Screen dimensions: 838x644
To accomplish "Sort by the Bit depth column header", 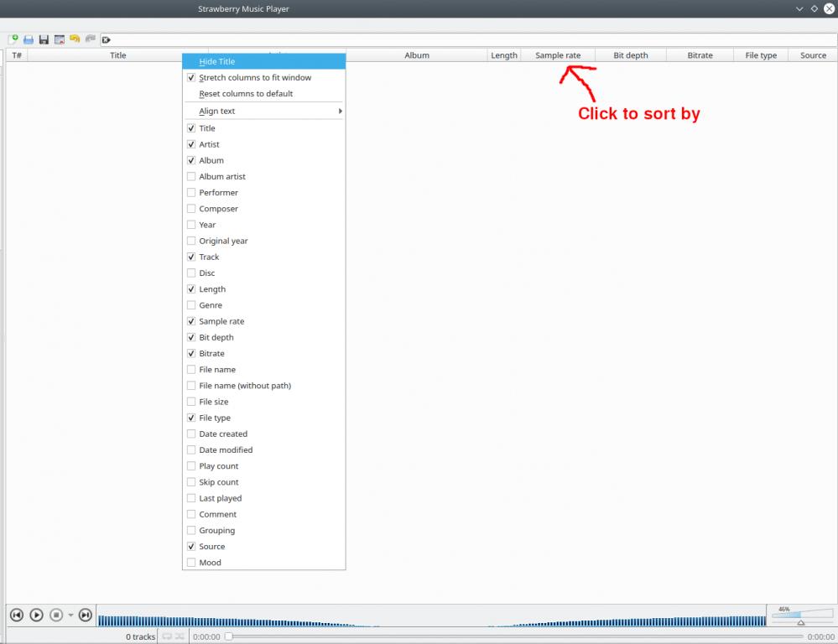I will click(631, 55).
